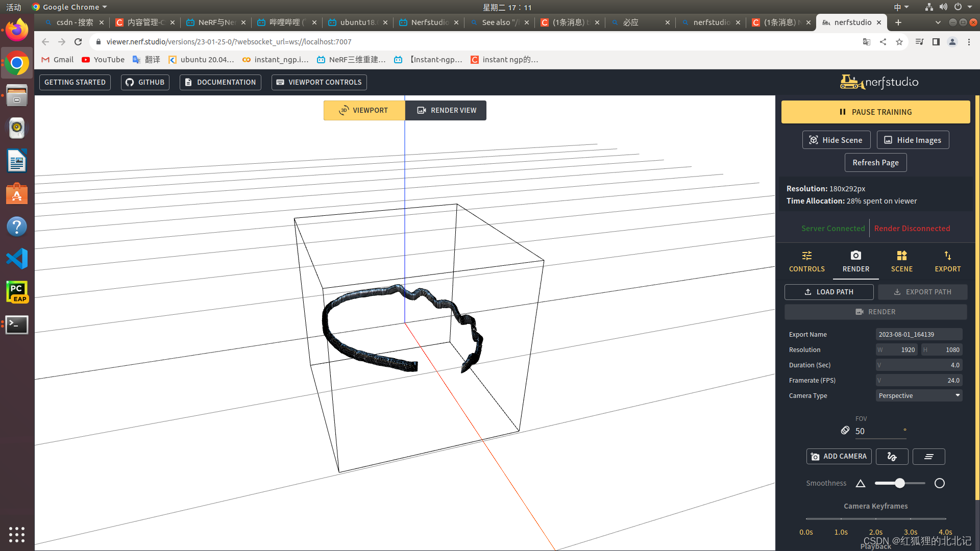Open system power menu arrow
This screenshot has height=551, width=980.
(970, 7)
